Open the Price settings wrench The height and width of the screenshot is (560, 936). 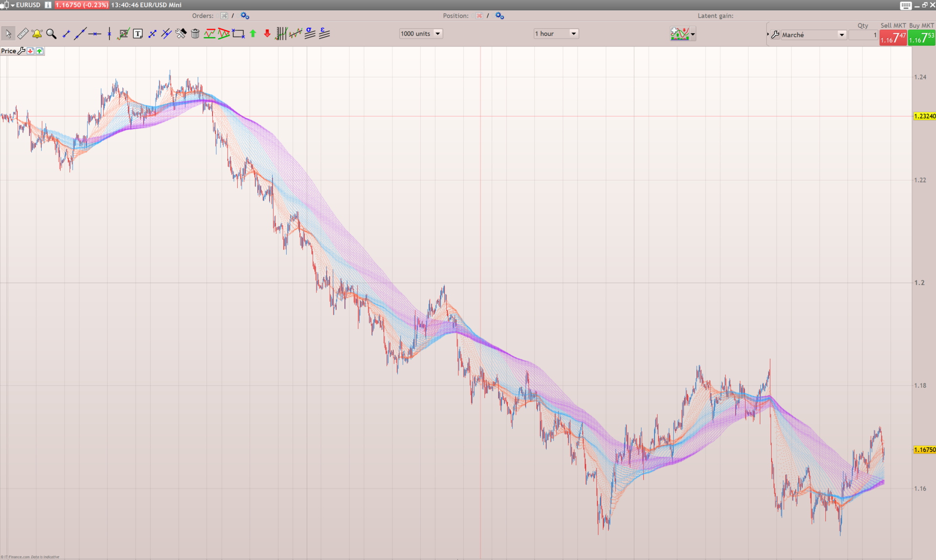(x=22, y=51)
